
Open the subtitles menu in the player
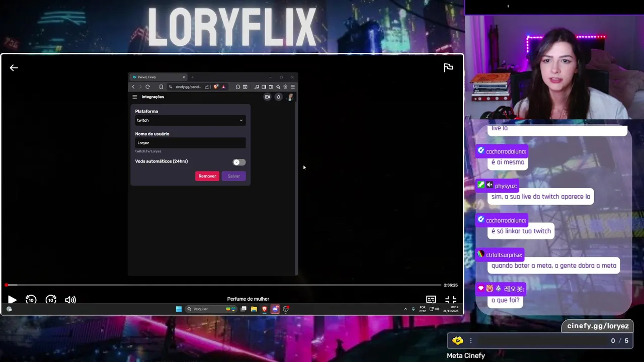pyautogui.click(x=431, y=300)
